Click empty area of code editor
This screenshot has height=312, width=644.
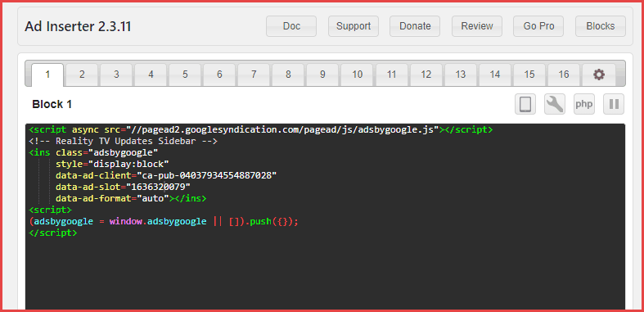pos(325,274)
